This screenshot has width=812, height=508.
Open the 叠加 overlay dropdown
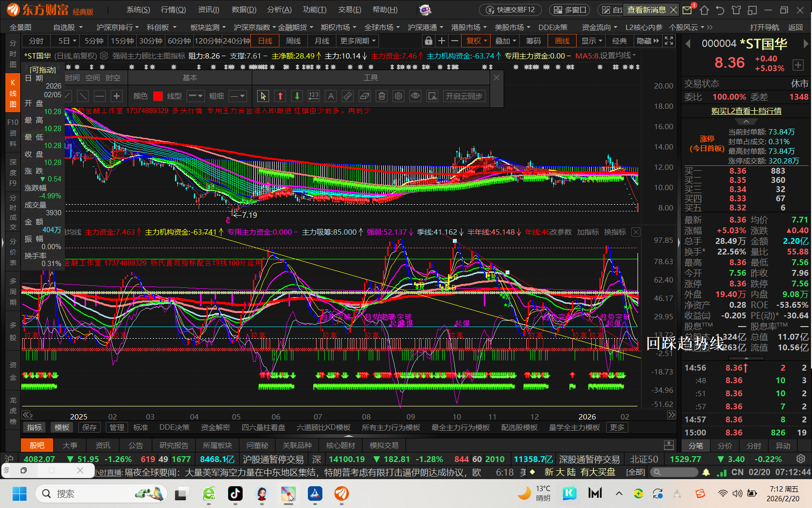506,41
